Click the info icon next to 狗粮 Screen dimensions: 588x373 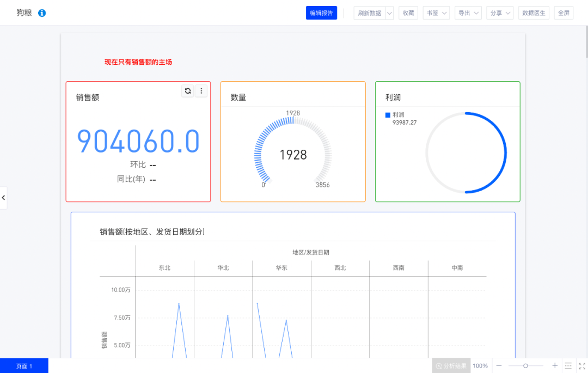pos(42,13)
